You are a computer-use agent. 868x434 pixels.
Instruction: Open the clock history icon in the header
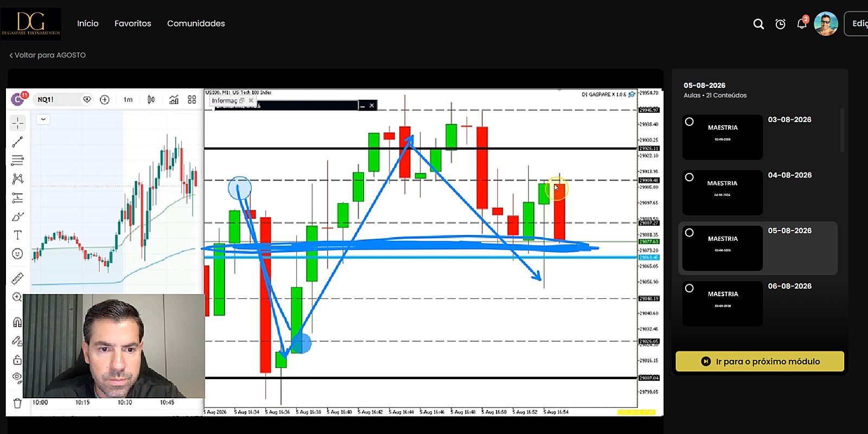[x=780, y=24]
